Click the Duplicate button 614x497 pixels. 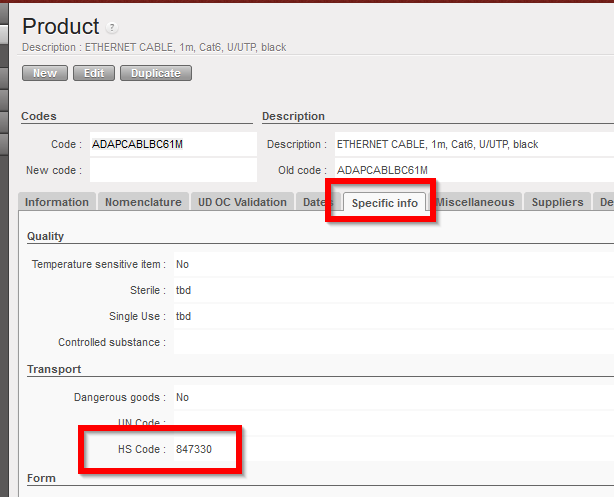pos(155,73)
